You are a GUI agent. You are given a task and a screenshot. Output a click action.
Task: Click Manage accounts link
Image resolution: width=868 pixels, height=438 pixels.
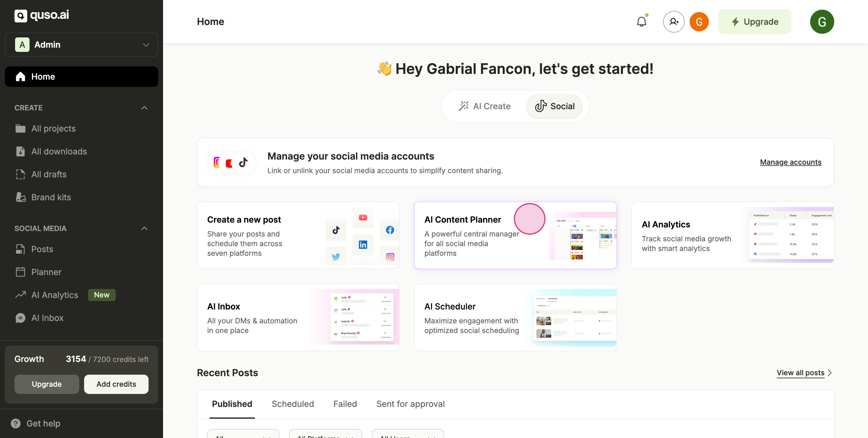point(791,162)
